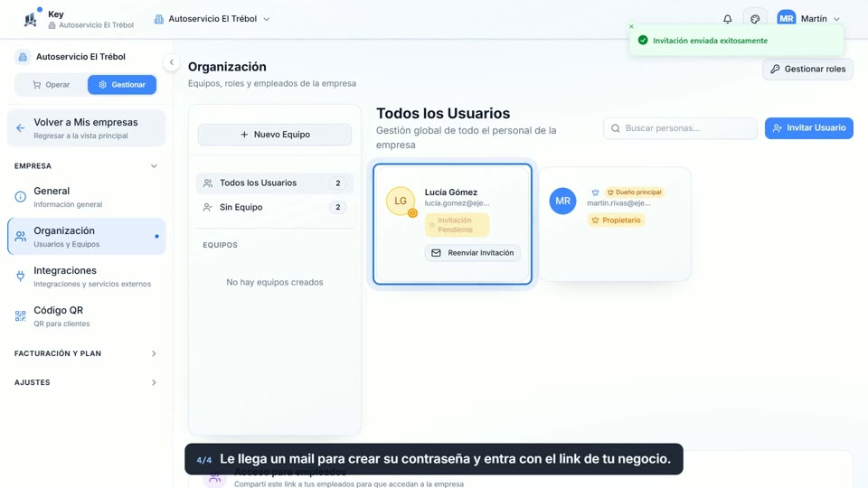Click the Invitar Usuario button
The height and width of the screenshot is (488, 868).
(808, 127)
